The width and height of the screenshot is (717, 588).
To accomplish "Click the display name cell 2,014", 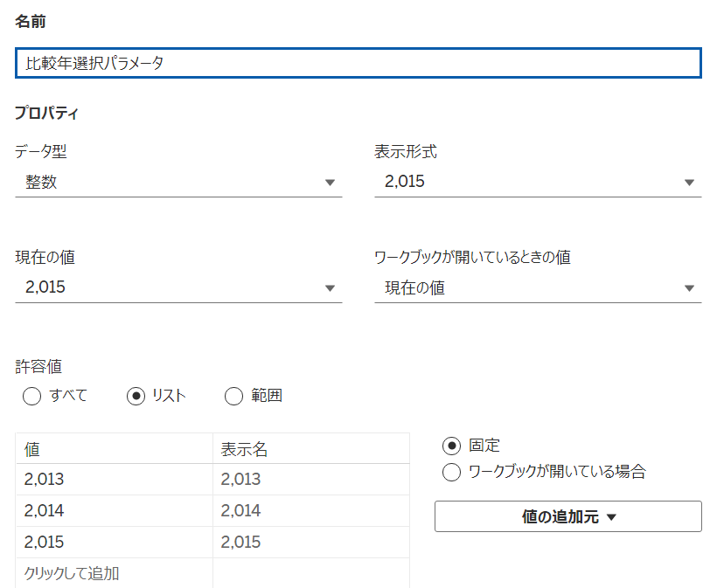I will (311, 511).
